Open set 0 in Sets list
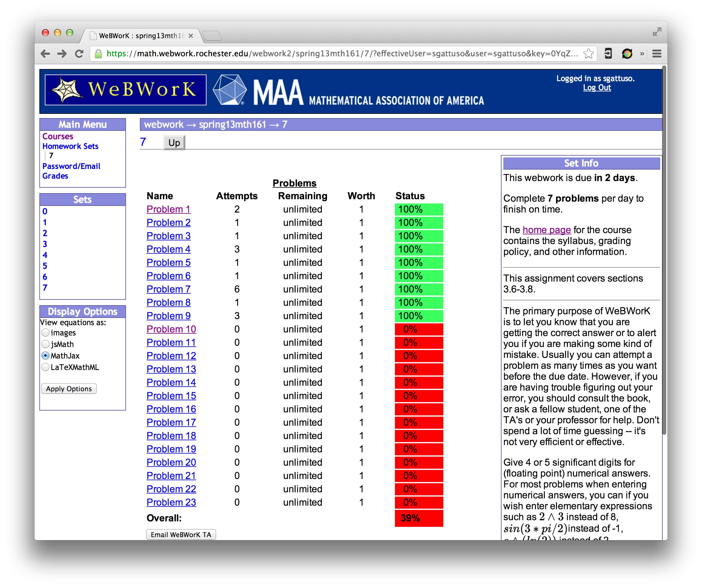This screenshot has width=702, height=588. pos(45,211)
